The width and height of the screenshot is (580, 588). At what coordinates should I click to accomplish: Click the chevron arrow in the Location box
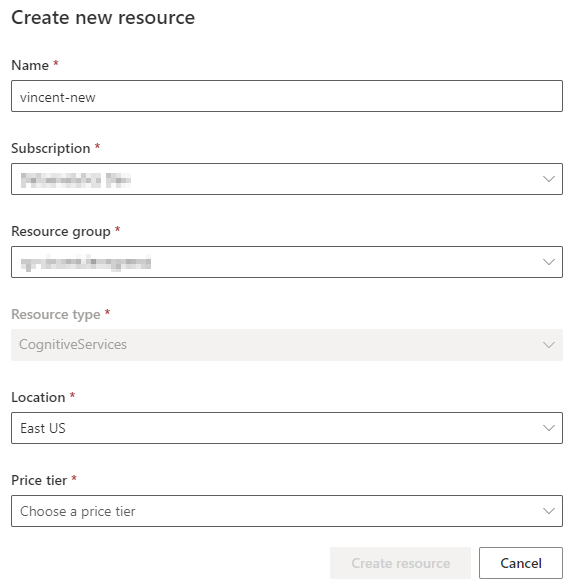549,428
